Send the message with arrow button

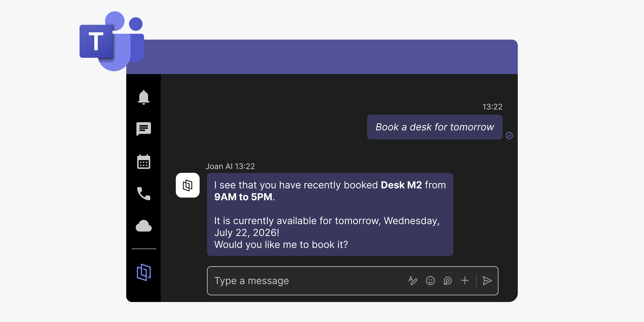487,281
